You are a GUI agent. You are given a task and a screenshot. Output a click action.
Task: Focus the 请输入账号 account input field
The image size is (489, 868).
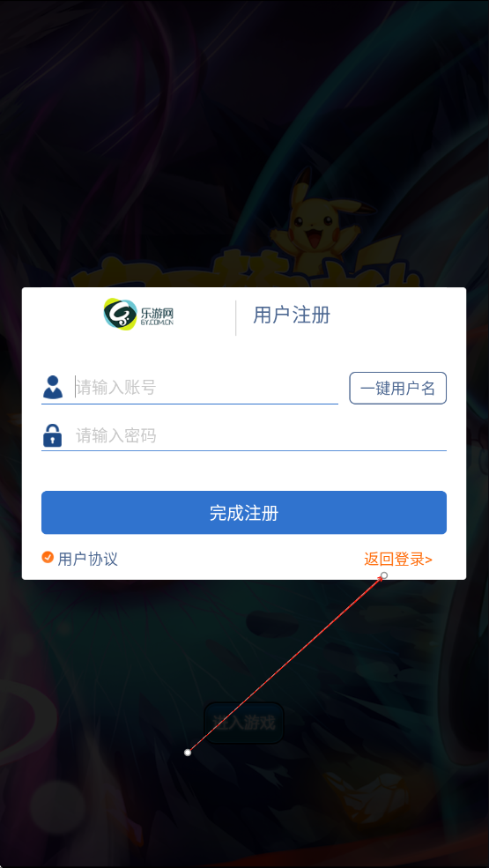coord(206,388)
